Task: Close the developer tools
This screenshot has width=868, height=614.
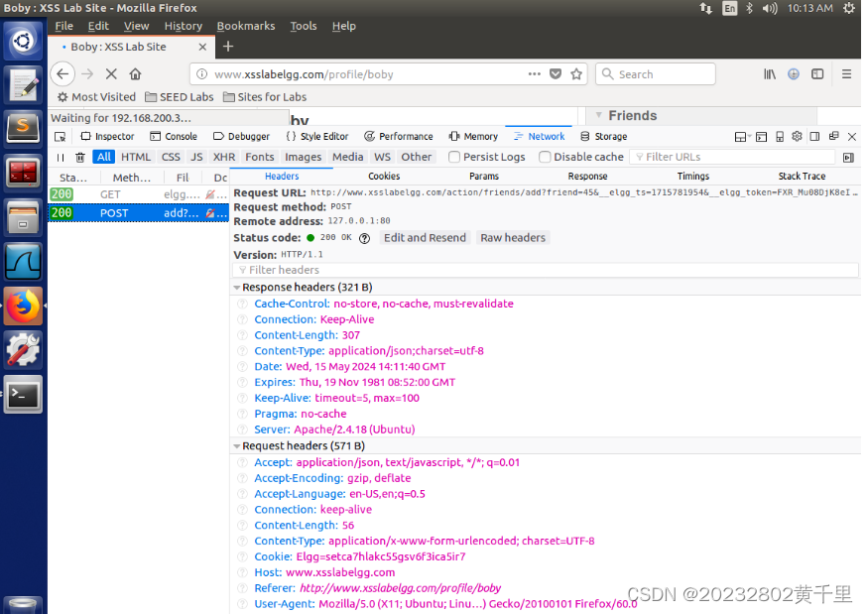Action: coord(852,136)
